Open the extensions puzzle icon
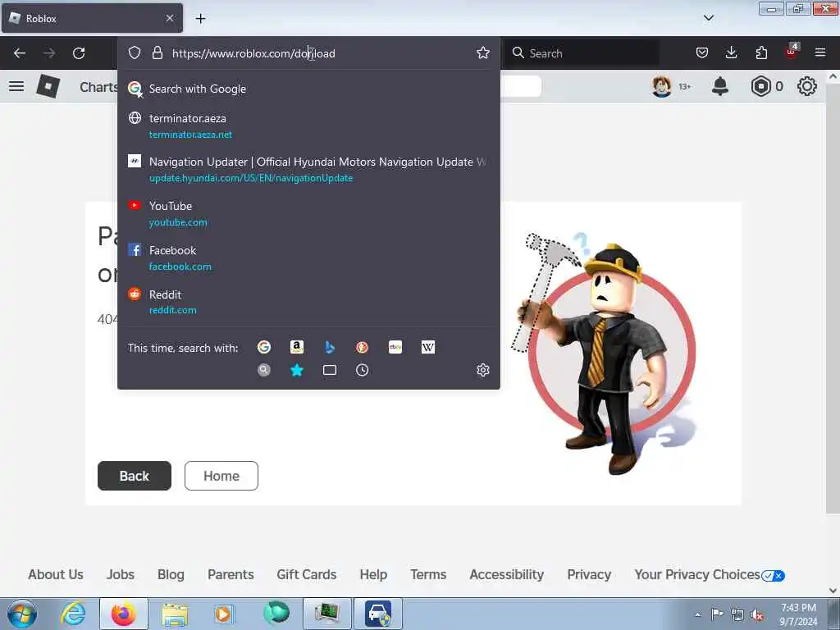The height and width of the screenshot is (630, 840). click(761, 52)
